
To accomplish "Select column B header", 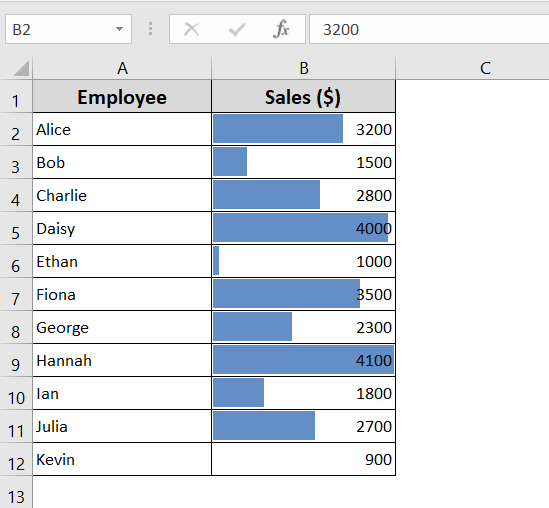I will 304,68.
